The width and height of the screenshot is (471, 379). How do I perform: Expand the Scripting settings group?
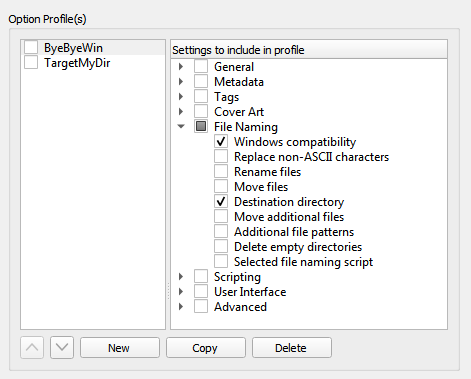181,276
